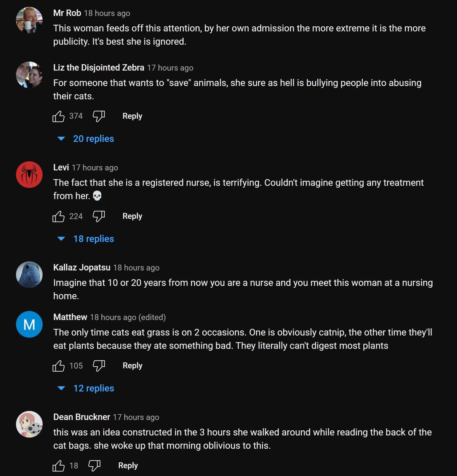Like Liz the Disjointed Zebra's comment
Image resolution: width=457 pixels, height=476 pixels.
pyautogui.click(x=58, y=116)
